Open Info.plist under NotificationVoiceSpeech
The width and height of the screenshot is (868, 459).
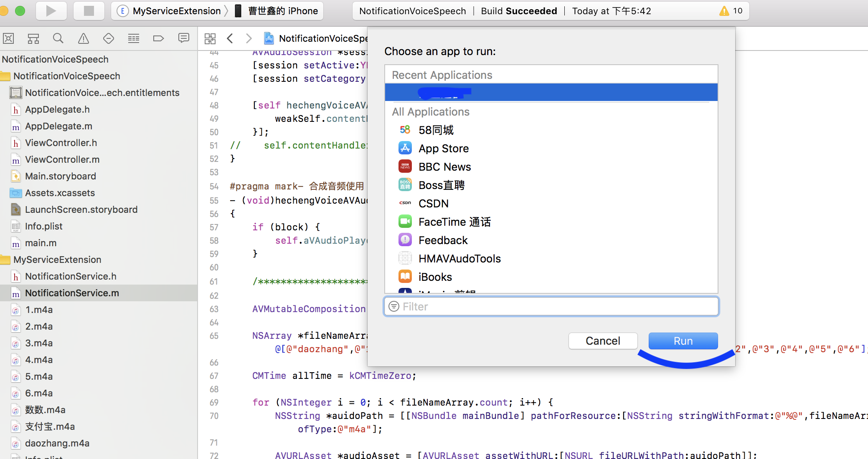[x=43, y=226]
